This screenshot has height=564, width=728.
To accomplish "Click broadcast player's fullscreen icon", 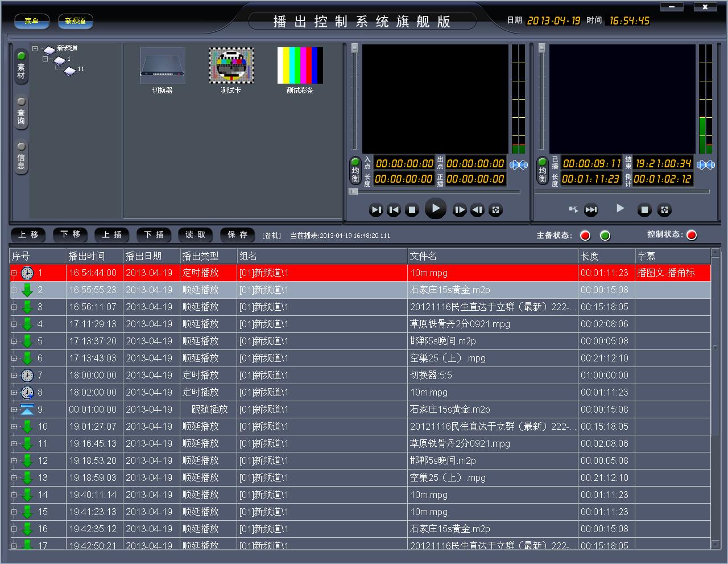I will click(664, 210).
